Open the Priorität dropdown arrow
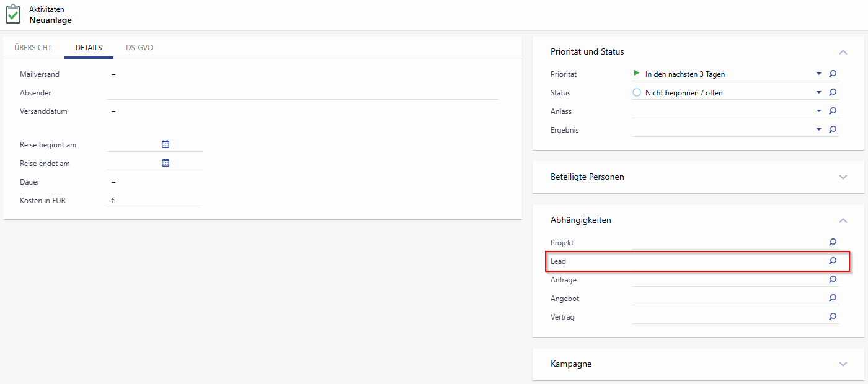The height and width of the screenshot is (384, 868). click(x=819, y=74)
